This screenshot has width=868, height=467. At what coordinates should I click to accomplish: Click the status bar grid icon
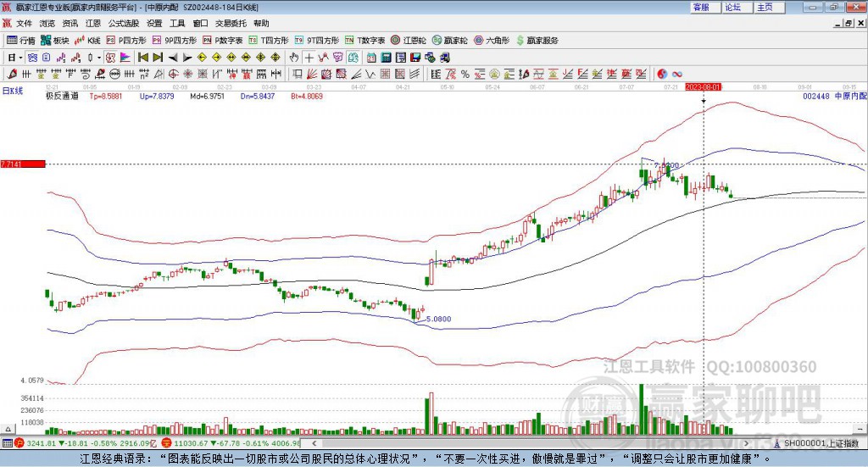click(7, 443)
